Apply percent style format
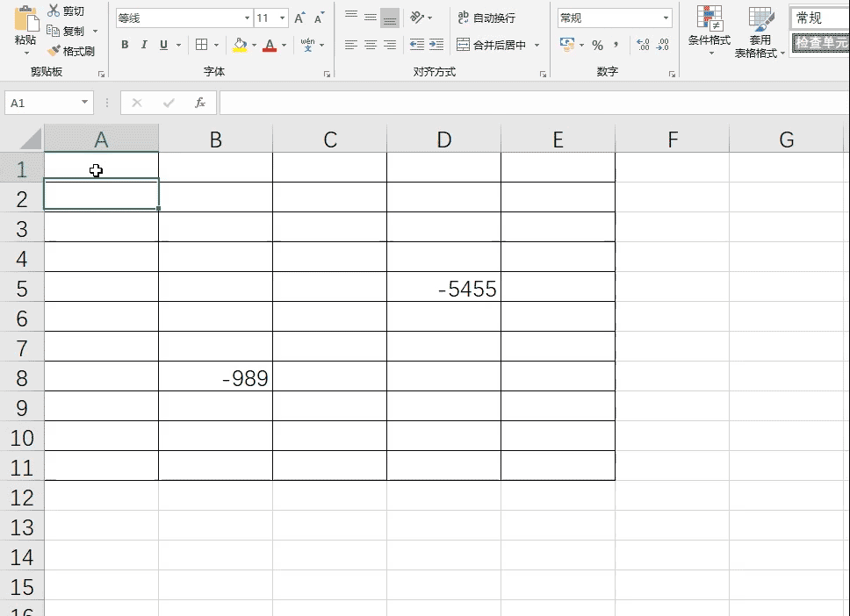The height and width of the screenshot is (616, 850). pos(597,45)
